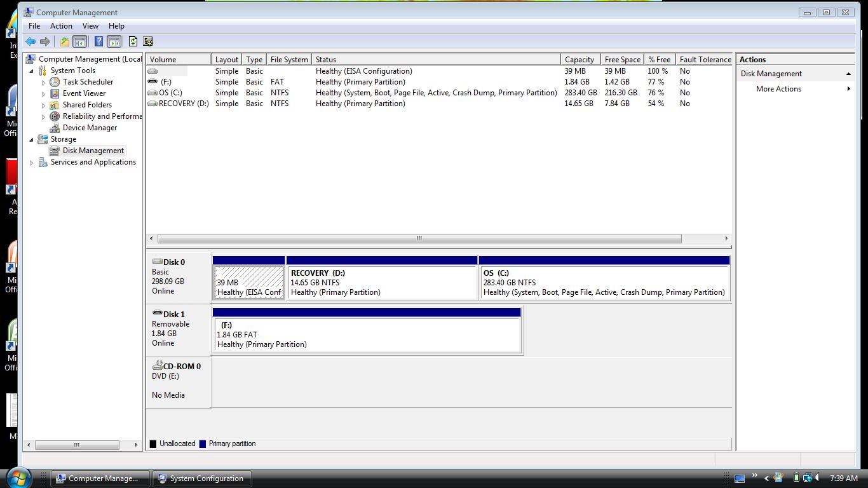Sort by Layout column header

pyautogui.click(x=226, y=59)
